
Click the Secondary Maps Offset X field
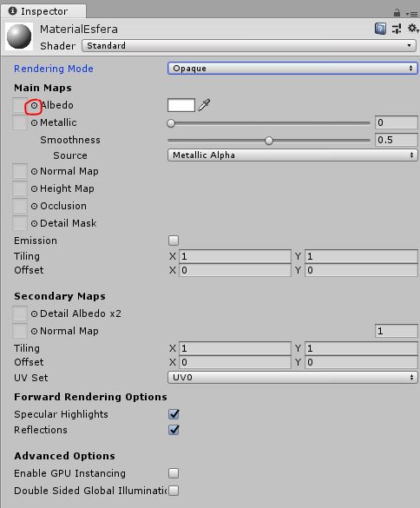click(235, 362)
